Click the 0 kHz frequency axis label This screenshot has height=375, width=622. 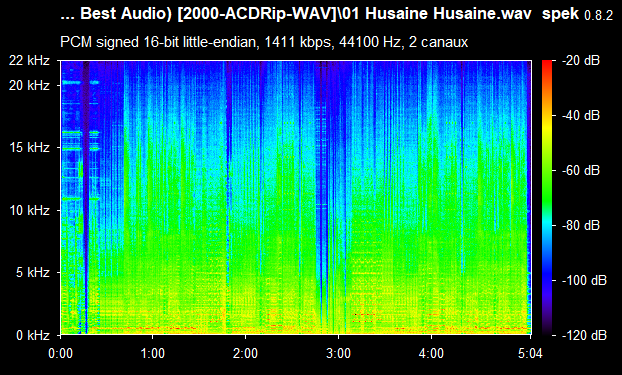click(x=33, y=335)
